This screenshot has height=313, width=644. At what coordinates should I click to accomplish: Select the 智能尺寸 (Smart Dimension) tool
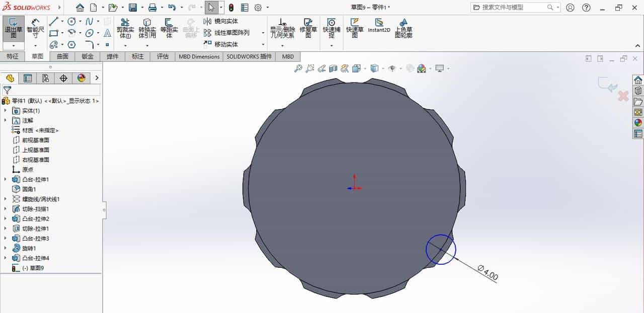coord(35,28)
